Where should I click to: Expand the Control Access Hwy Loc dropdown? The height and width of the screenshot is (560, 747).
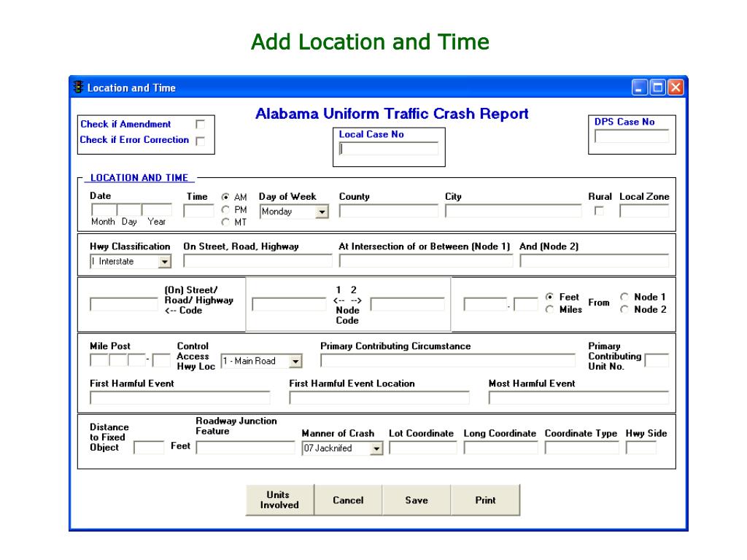pyautogui.click(x=295, y=362)
